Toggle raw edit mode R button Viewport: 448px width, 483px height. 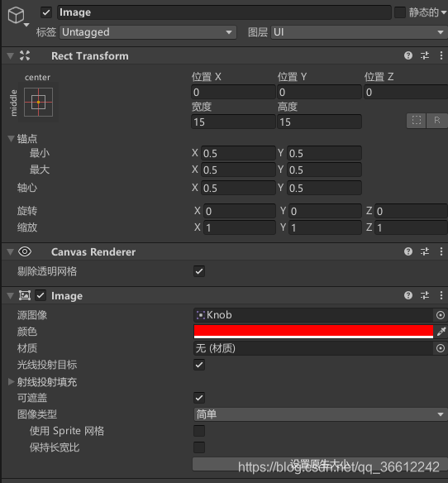[x=437, y=121]
